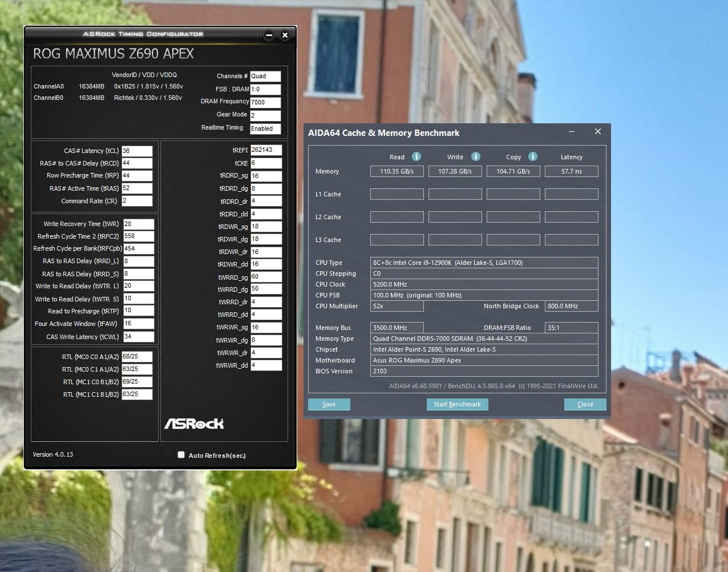728x572 pixels.
Task: Click the Memory Write result 107.28 GB/s
Action: click(455, 171)
